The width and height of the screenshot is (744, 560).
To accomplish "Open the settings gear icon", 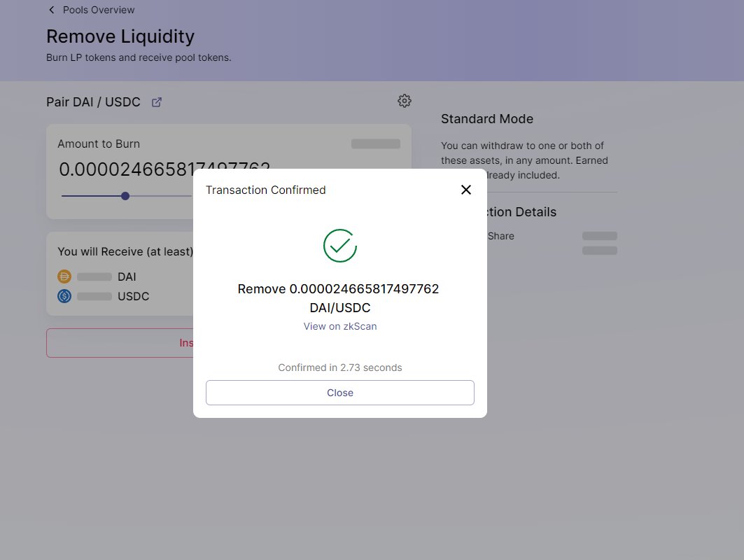I will tap(405, 101).
